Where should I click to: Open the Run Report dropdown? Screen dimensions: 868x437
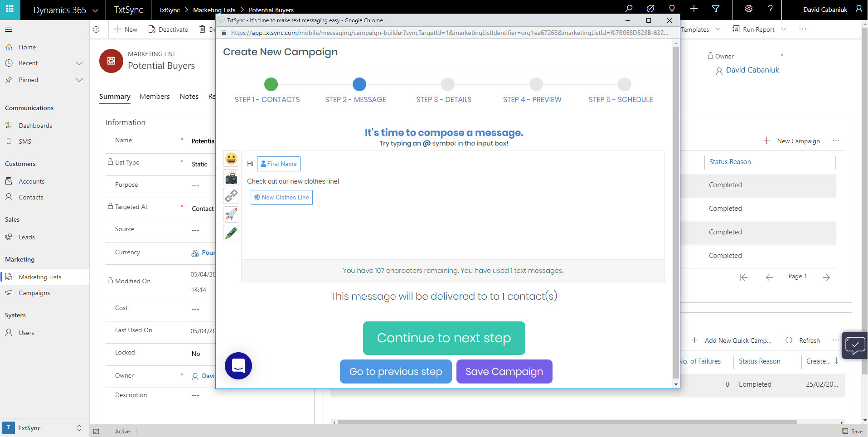[784, 29]
